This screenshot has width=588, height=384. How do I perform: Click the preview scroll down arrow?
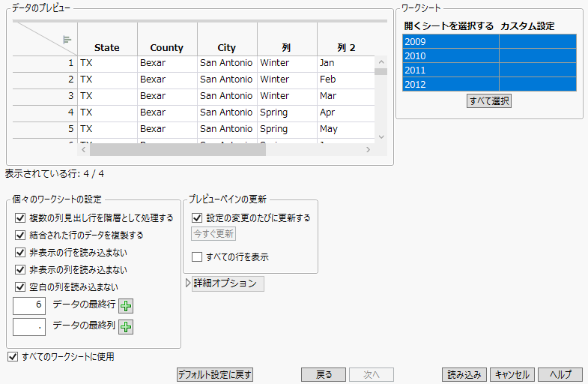click(x=381, y=137)
